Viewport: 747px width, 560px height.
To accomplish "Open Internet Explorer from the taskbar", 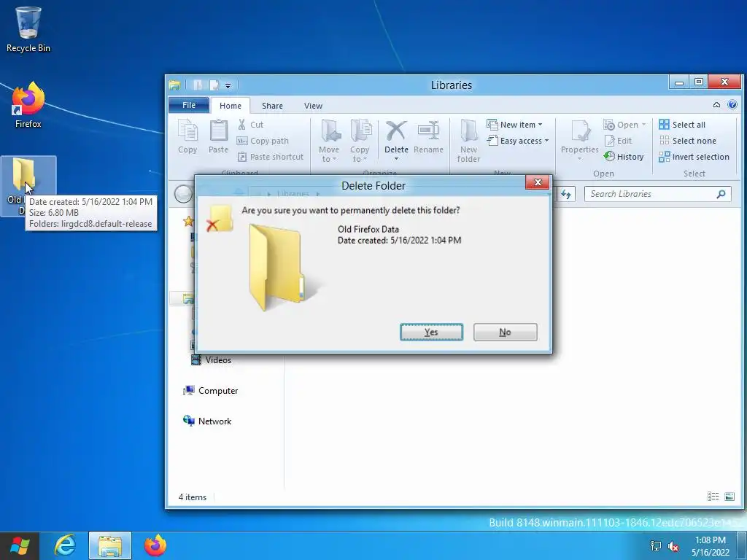I will tap(65, 545).
